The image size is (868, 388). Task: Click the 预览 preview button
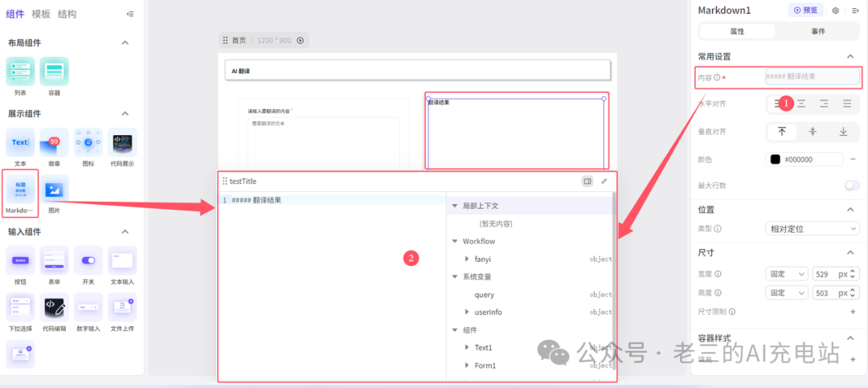pyautogui.click(x=805, y=10)
